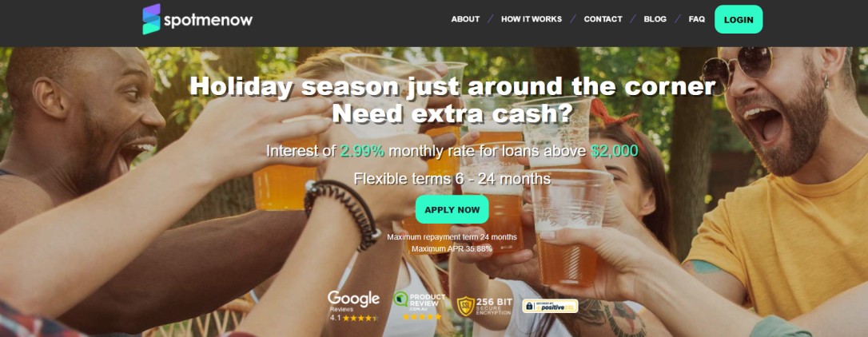This screenshot has height=337, width=868.
Task: Open the FAQ navigation link
Action: [696, 19]
